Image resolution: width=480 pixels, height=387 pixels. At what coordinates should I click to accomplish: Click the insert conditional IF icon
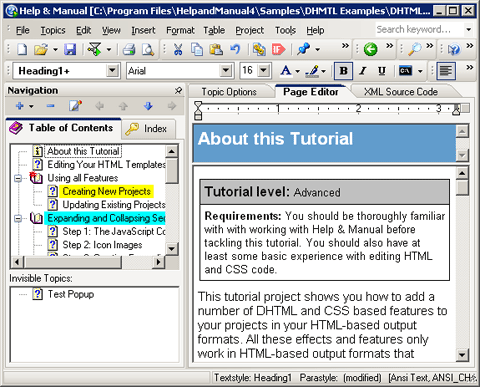[278, 49]
